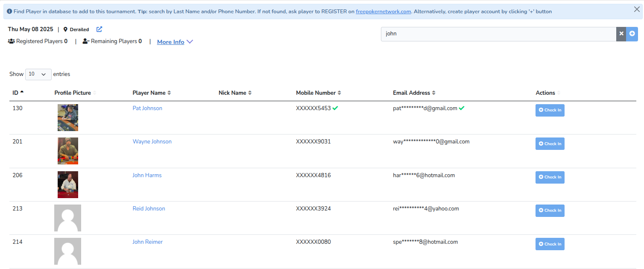Check in Pat Johnson
The width and height of the screenshot is (644, 269).
550,110
